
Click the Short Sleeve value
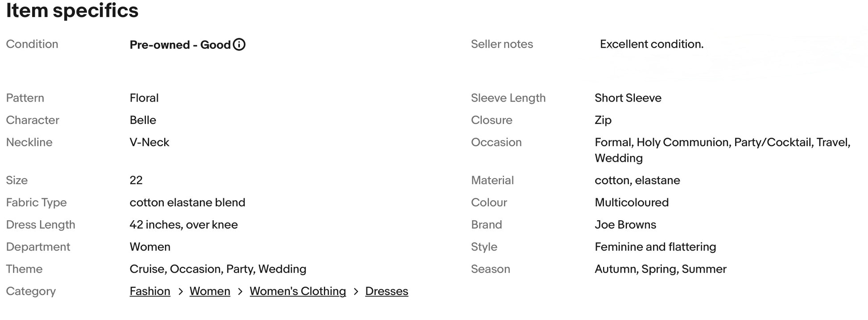point(628,98)
